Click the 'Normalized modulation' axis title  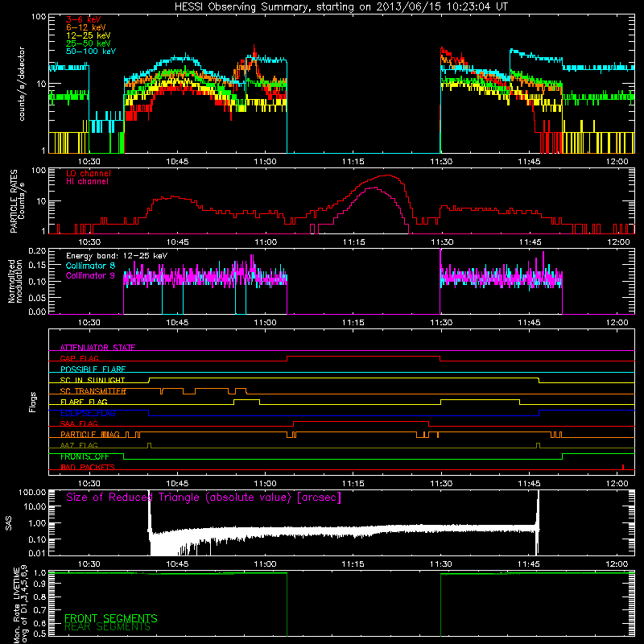(15, 281)
